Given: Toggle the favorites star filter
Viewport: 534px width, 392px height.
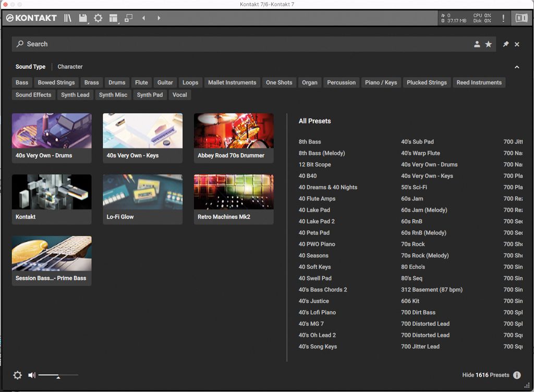Looking at the screenshot, I should (489, 44).
